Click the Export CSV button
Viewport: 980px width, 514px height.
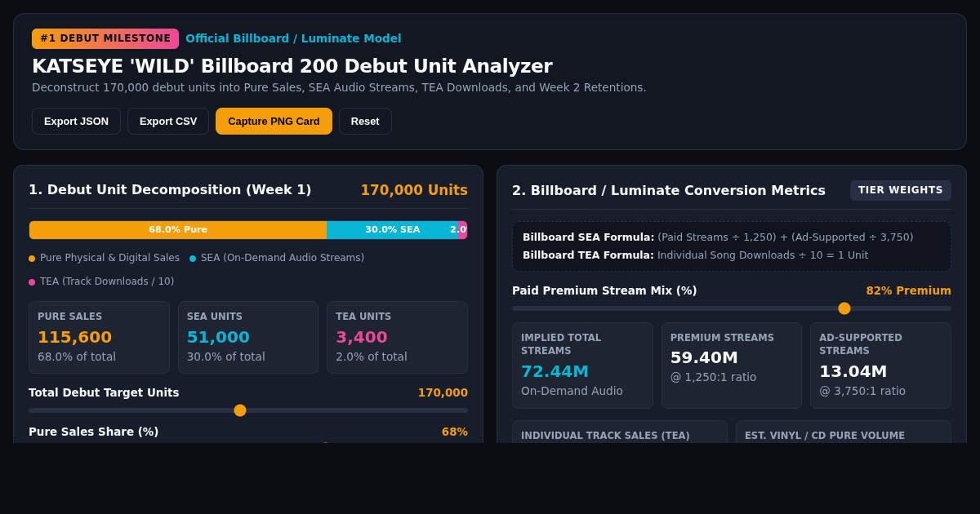pyautogui.click(x=168, y=121)
